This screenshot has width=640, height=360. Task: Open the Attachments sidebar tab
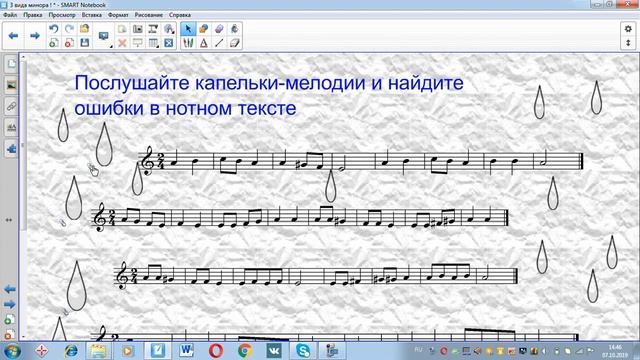point(11,107)
